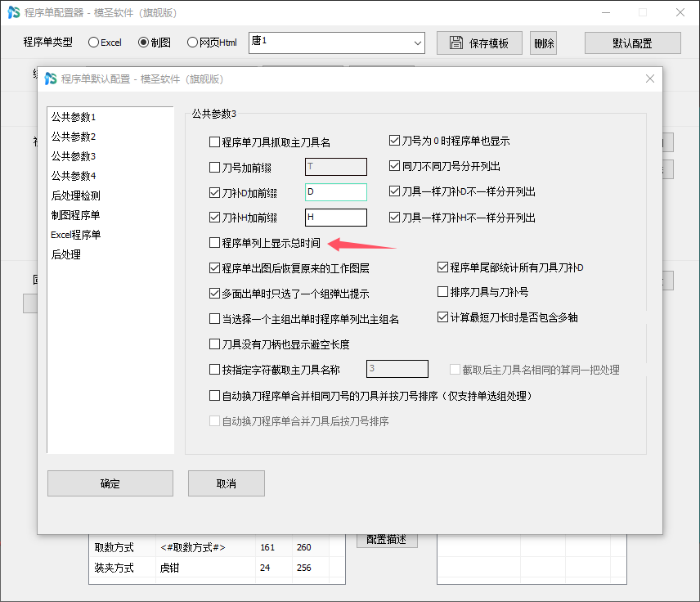The height and width of the screenshot is (602, 700).
Task: Enable 当选择一个主组出单时程序单列出主组名
Action: (x=215, y=319)
